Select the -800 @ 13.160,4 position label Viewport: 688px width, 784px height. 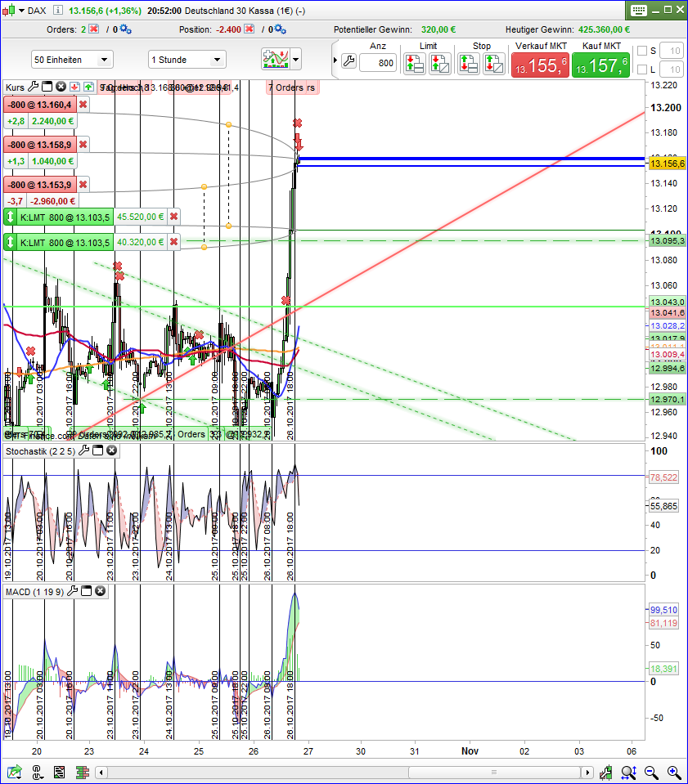click(x=40, y=105)
